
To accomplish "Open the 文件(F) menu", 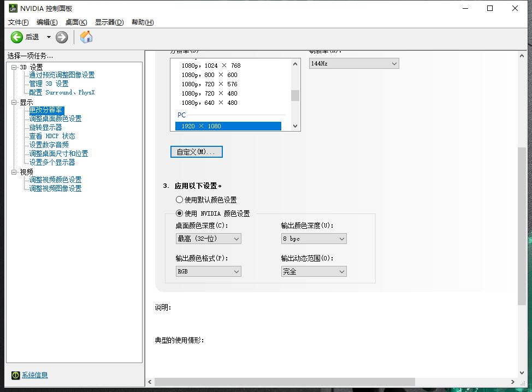I will (19, 22).
